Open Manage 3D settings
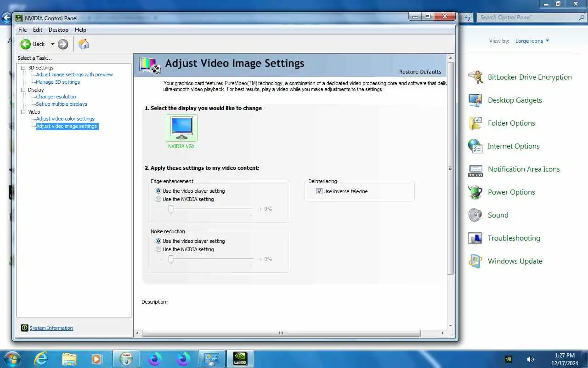Image resolution: width=588 pixels, height=368 pixels. [x=58, y=82]
